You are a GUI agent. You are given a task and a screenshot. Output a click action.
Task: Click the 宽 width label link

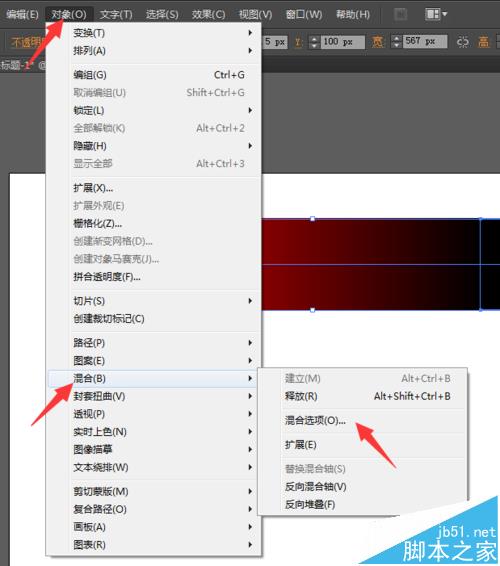point(378,42)
